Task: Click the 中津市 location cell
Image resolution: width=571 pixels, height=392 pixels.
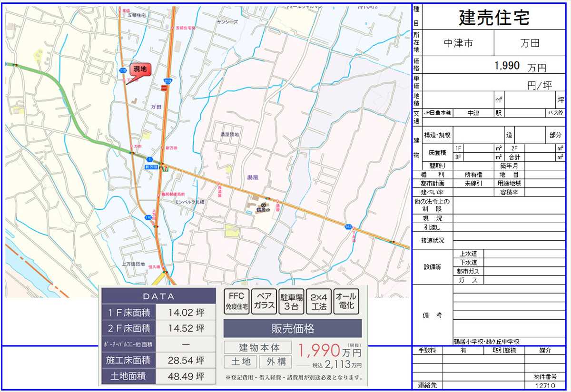Action: coord(458,43)
